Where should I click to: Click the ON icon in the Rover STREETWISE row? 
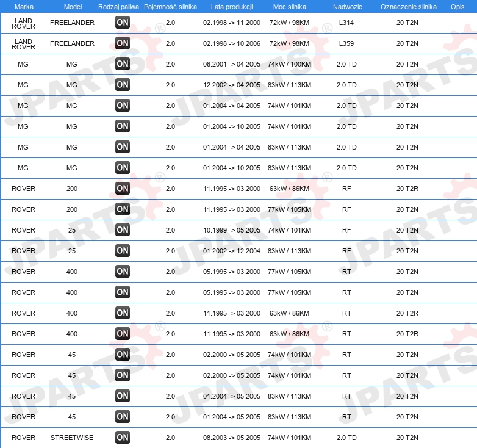[x=123, y=437]
